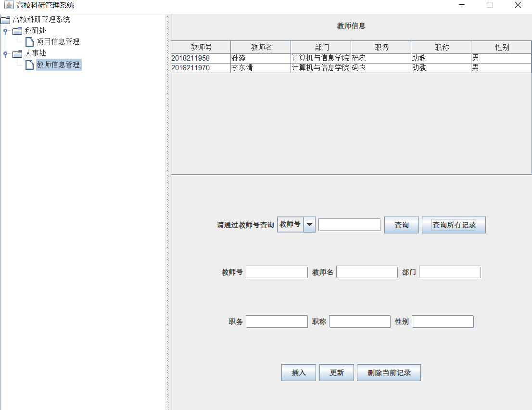The height and width of the screenshot is (410, 532).
Task: Click the 更新 button
Action: pos(337,372)
